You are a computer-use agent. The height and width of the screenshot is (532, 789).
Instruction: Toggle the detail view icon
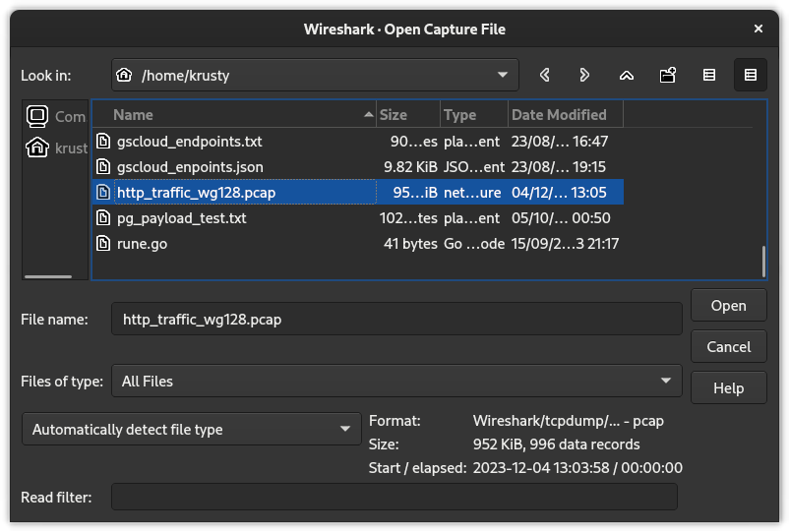(x=750, y=75)
